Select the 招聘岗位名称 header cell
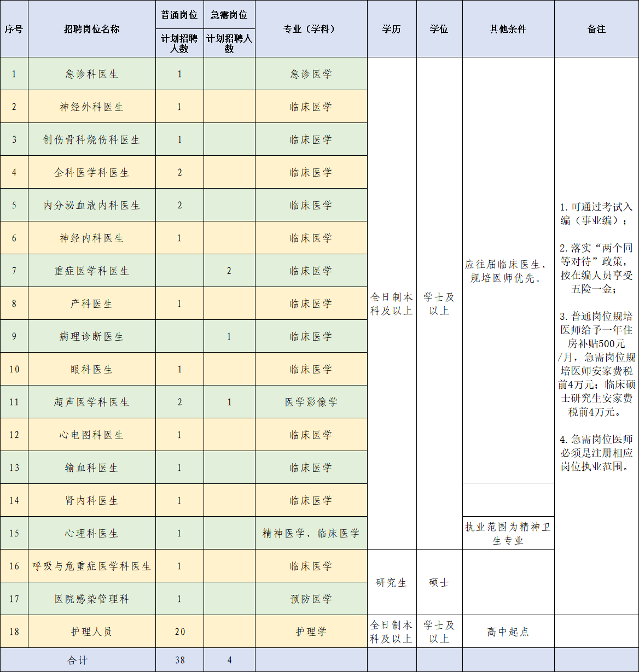The image size is (639, 672). pyautogui.click(x=92, y=29)
